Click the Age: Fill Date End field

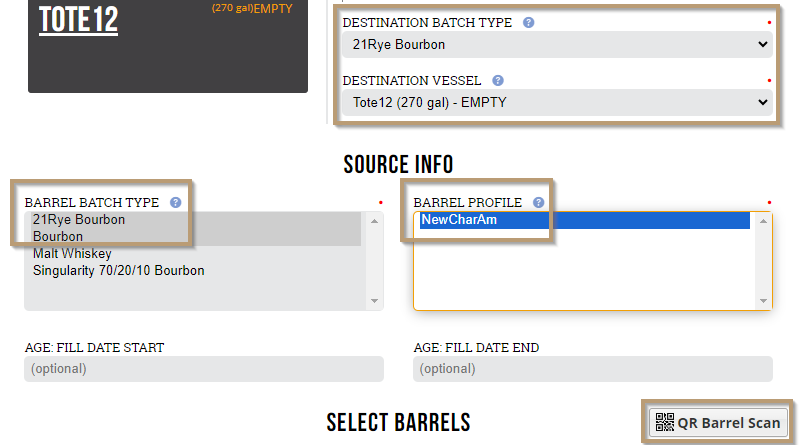592,369
